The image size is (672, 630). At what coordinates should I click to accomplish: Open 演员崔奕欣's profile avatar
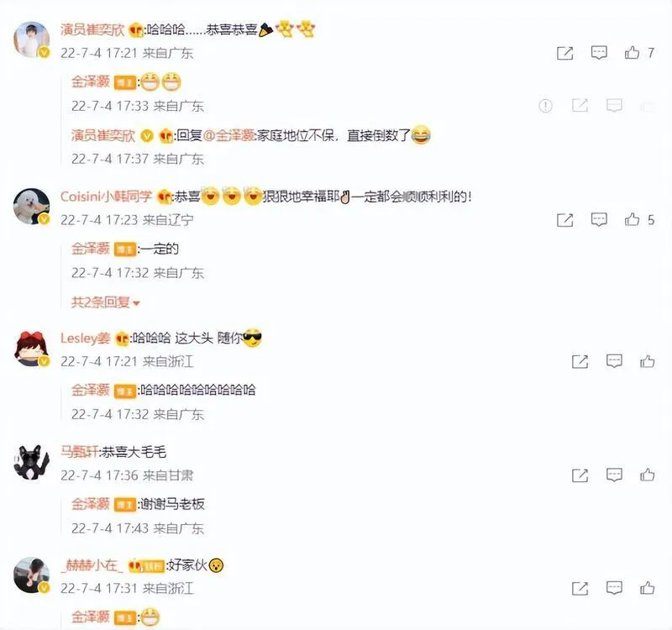(31, 39)
